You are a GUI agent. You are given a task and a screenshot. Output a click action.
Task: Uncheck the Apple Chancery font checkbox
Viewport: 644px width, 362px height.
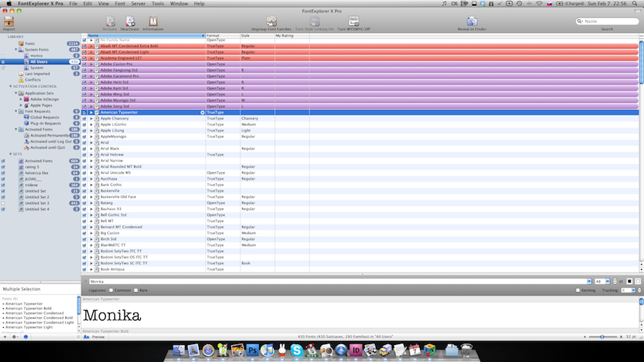[84, 118]
